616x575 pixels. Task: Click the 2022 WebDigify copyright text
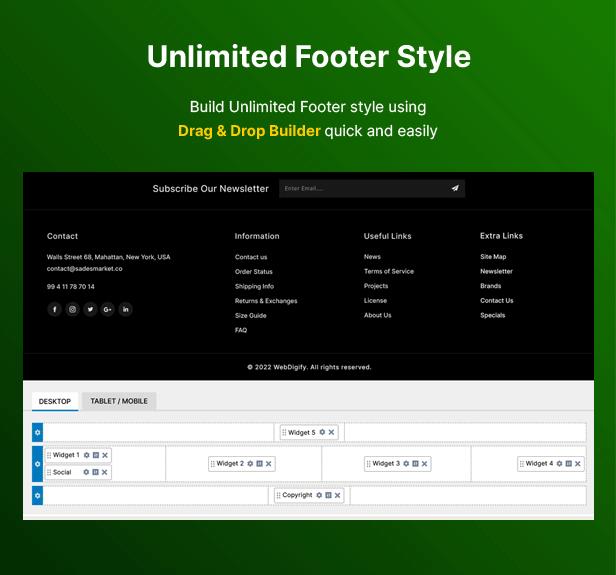point(309,367)
